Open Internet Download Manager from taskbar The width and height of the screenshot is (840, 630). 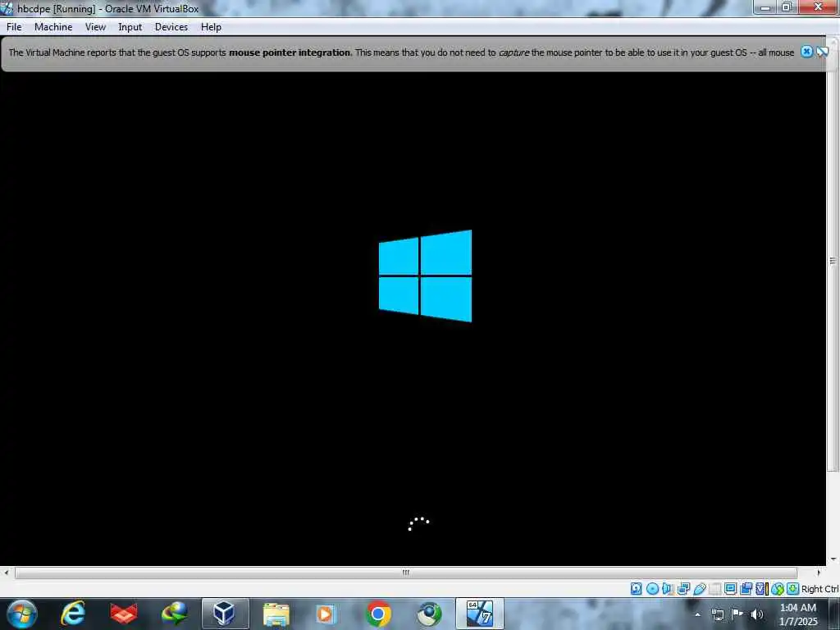click(175, 614)
